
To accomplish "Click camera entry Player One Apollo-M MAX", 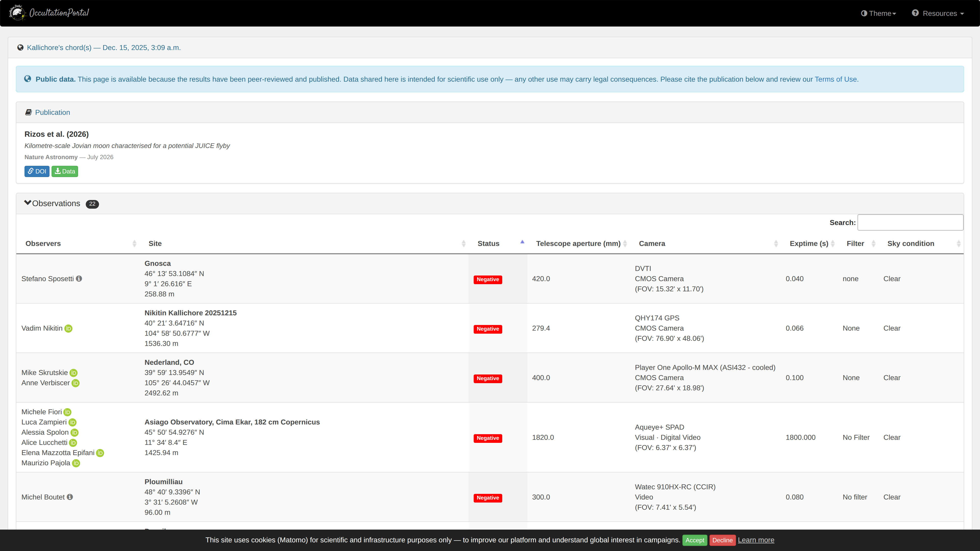I will [705, 367].
